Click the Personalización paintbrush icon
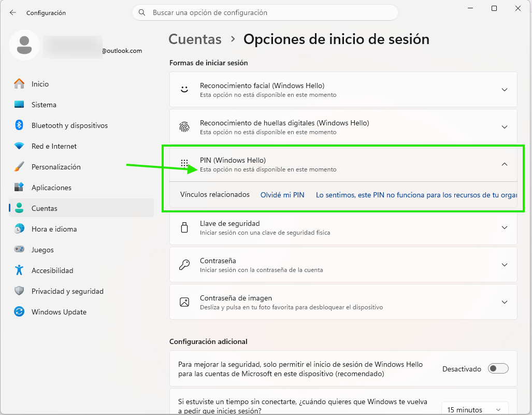 click(x=19, y=167)
